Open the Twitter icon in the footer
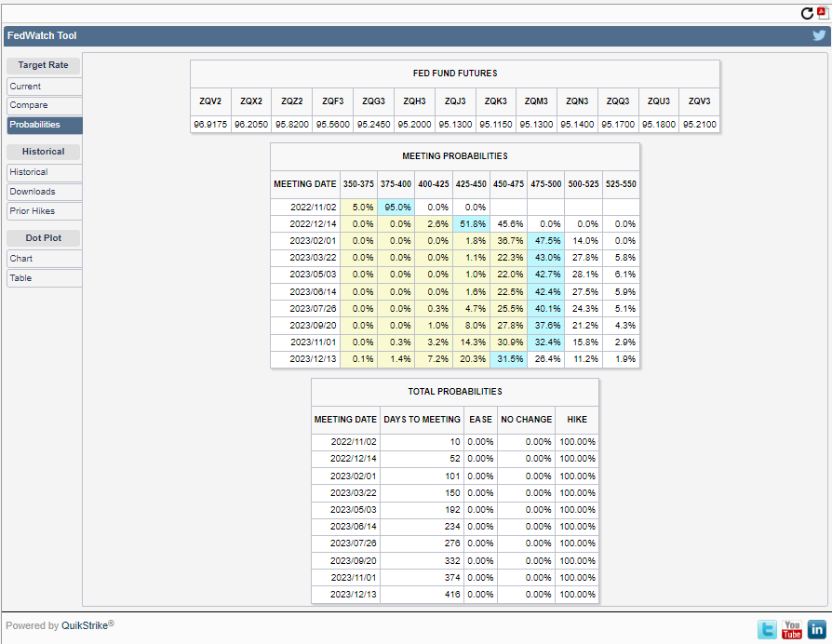 point(767,629)
